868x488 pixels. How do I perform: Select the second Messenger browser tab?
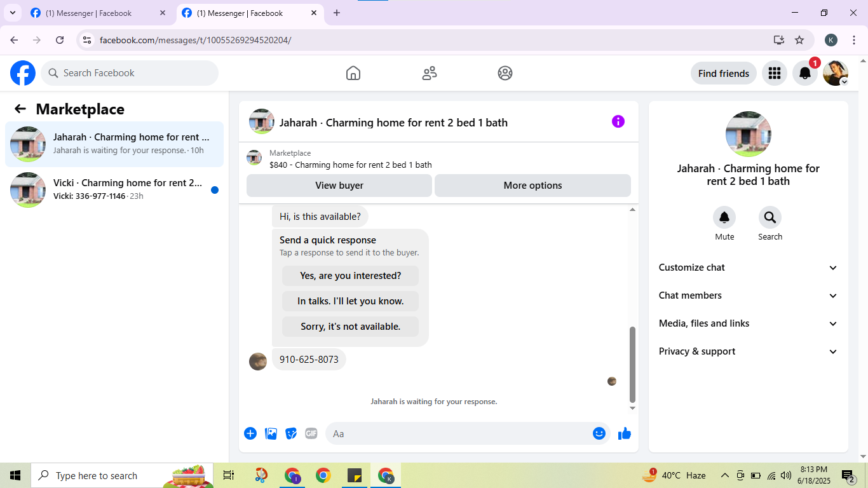249,13
